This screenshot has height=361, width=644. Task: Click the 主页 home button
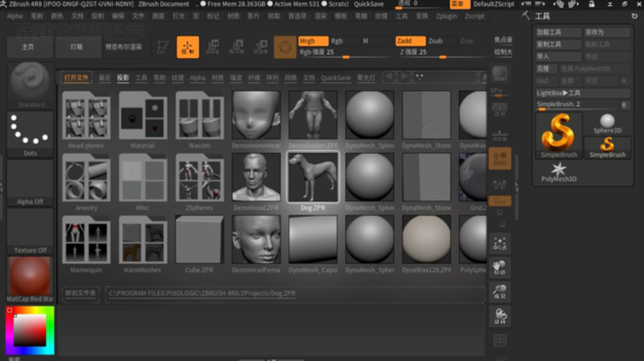pyautogui.click(x=29, y=47)
